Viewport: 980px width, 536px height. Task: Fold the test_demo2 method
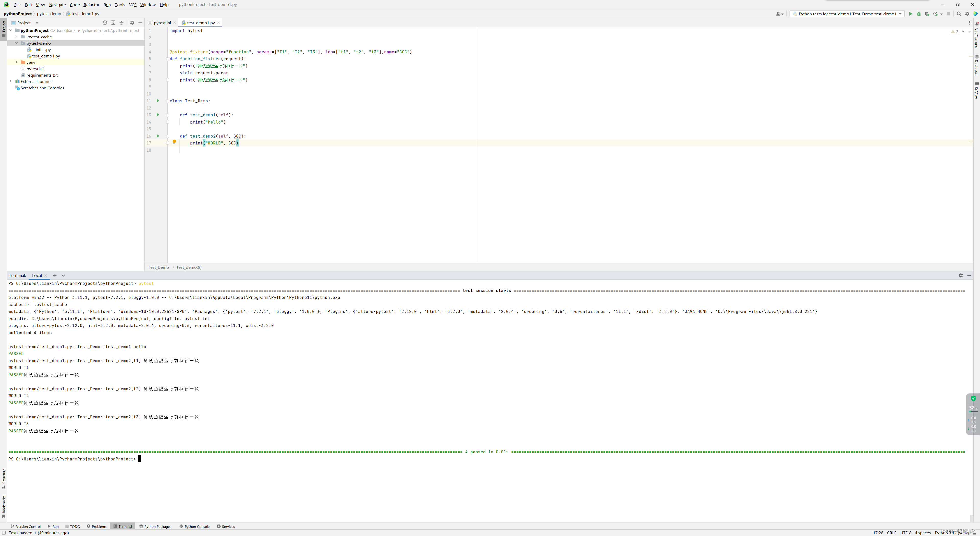click(167, 136)
